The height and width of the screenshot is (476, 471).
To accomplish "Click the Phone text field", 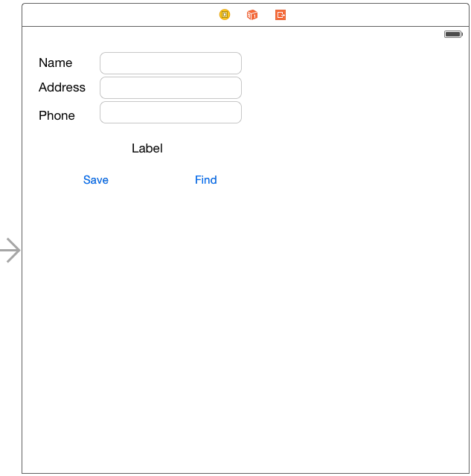I will pos(170,112).
